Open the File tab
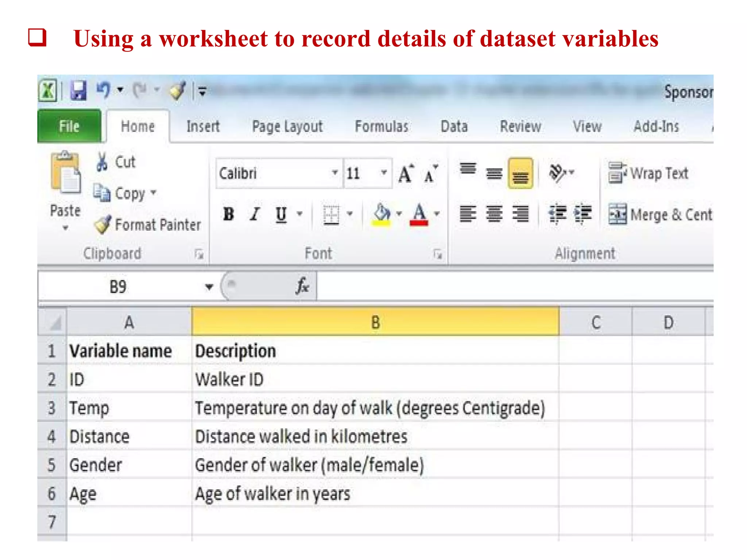747x560 pixels. click(69, 126)
